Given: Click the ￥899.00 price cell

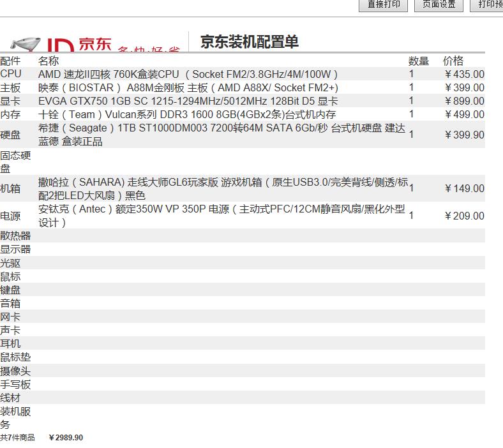Looking at the screenshot, I should [x=464, y=101].
